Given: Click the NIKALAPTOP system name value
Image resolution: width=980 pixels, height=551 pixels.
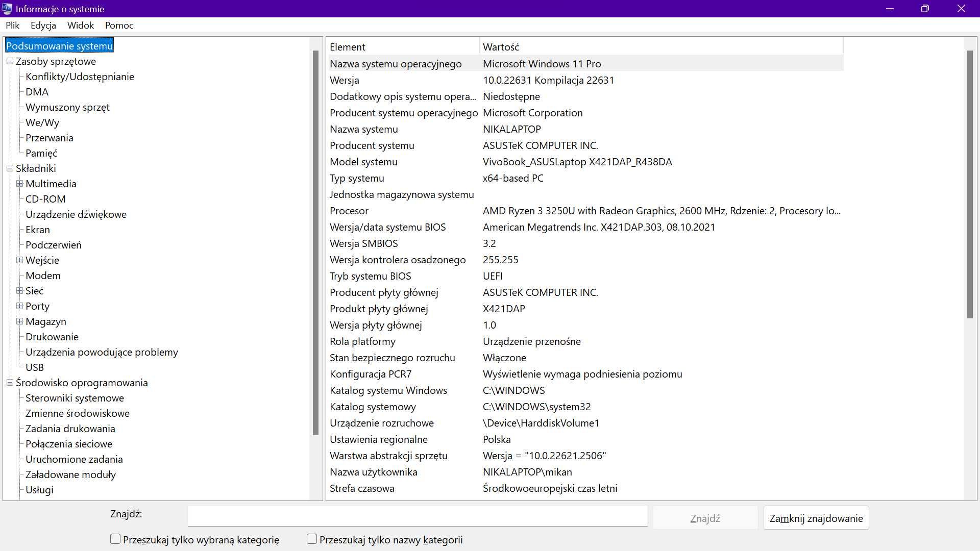Looking at the screenshot, I should click(512, 129).
